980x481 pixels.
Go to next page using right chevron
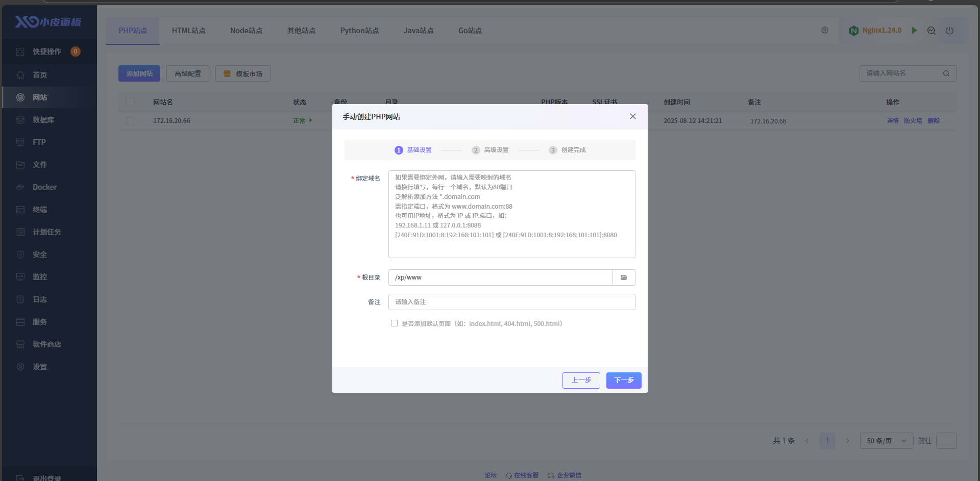[x=848, y=441]
